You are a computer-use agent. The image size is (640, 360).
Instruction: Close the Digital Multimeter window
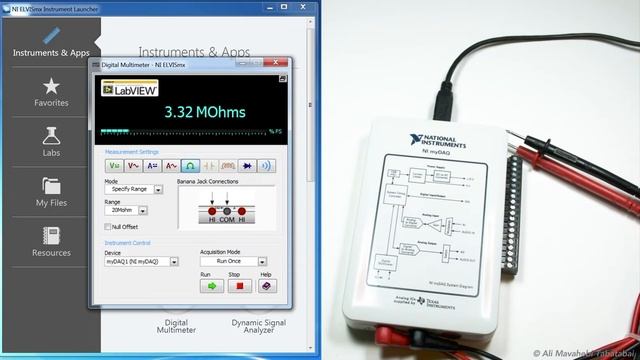click(x=276, y=62)
